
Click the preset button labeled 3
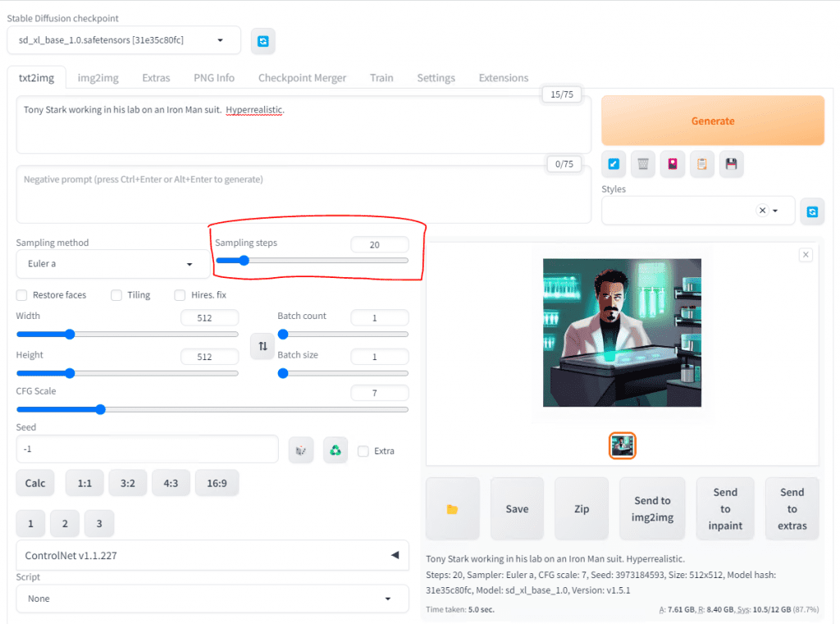coord(99,523)
